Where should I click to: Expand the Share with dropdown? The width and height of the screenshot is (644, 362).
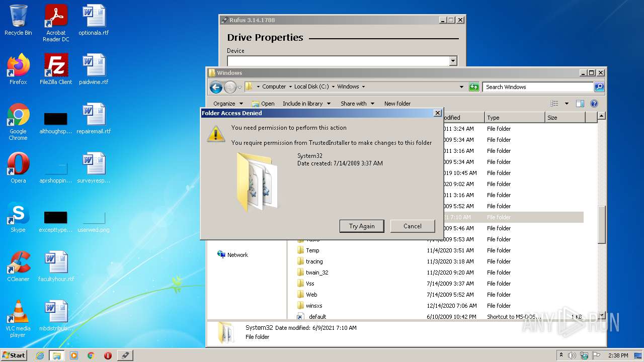click(357, 104)
